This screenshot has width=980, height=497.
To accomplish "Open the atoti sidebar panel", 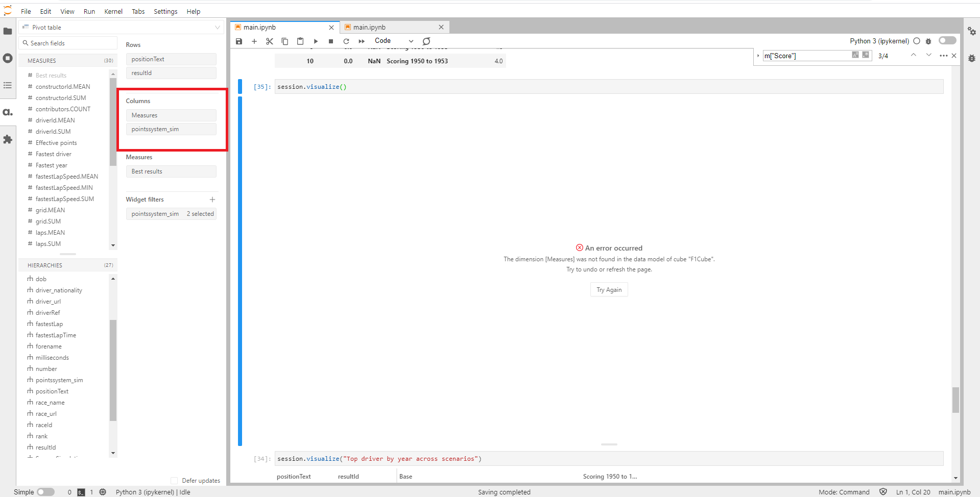I will (x=8, y=112).
